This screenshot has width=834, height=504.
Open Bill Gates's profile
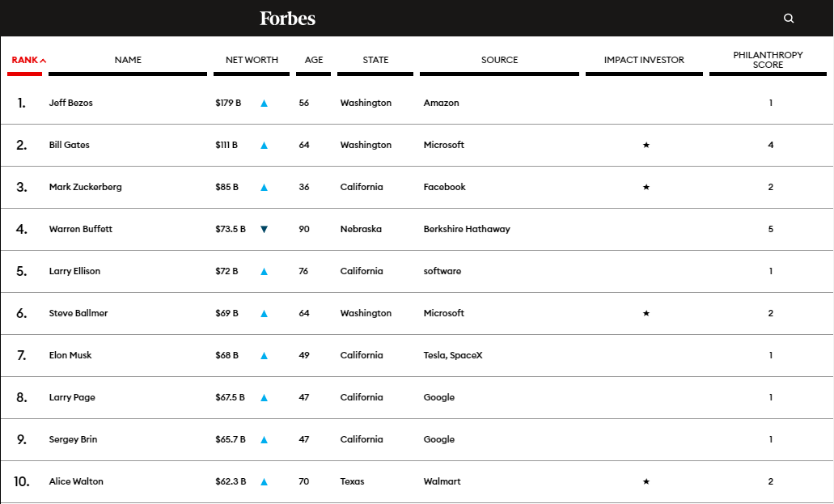[x=69, y=145]
